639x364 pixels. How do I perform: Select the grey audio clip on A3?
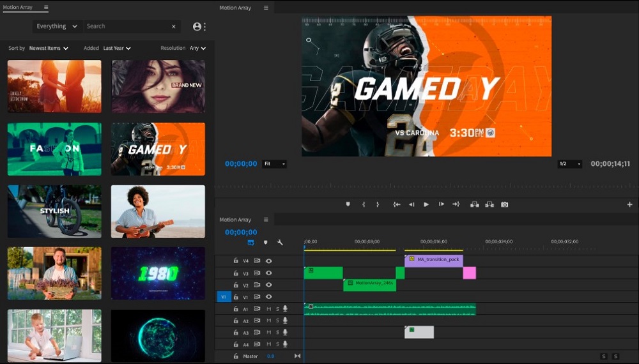tap(419, 332)
